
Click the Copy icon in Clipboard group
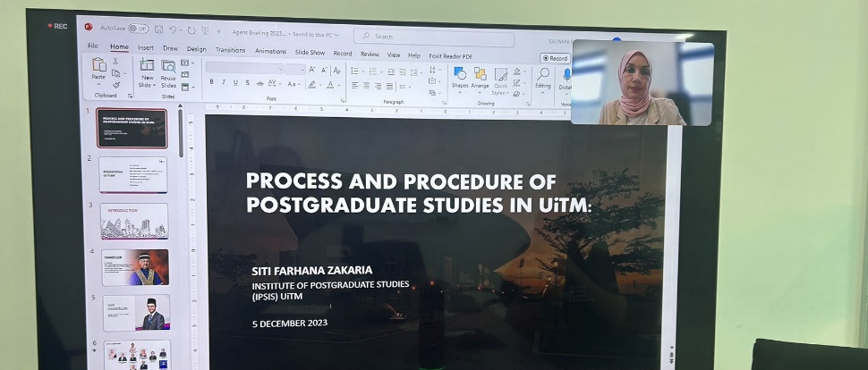(x=115, y=73)
